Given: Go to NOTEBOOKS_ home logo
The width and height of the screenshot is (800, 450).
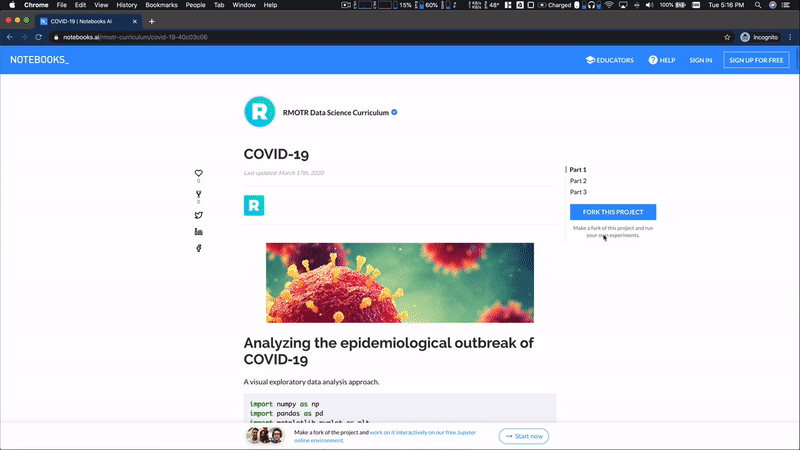Looking at the screenshot, I should (39, 60).
